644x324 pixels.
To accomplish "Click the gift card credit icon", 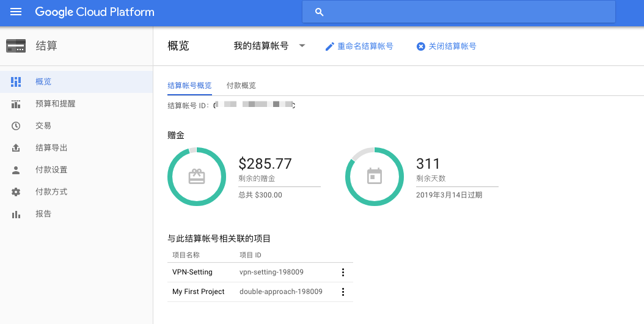I will 197,177.
